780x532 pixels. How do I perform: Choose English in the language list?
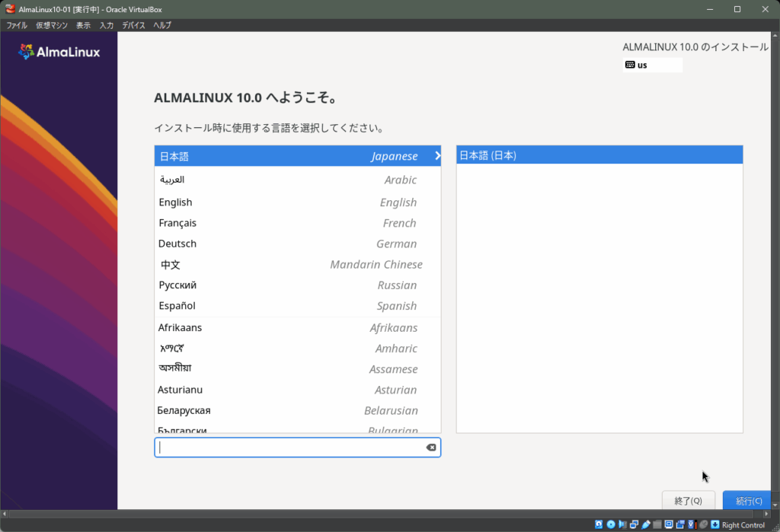[x=298, y=202]
